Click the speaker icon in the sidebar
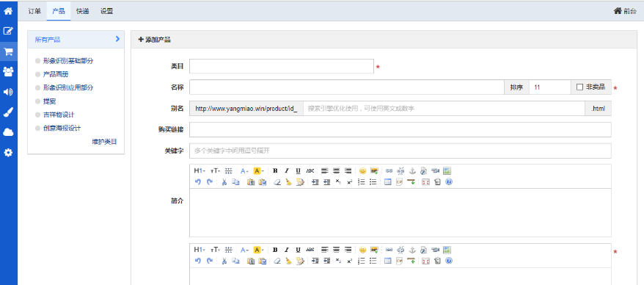The image size is (644, 285). [8, 92]
